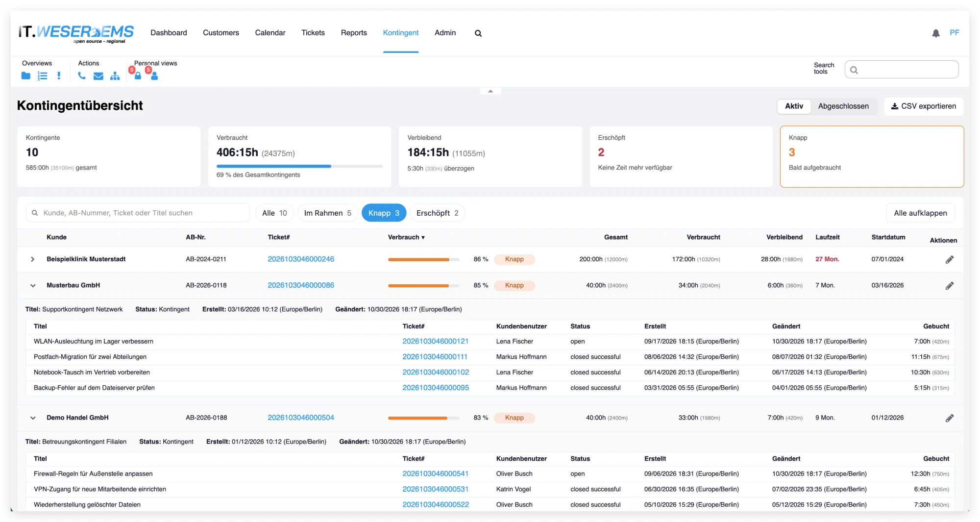Open ticket 2026103046000121

click(435, 341)
